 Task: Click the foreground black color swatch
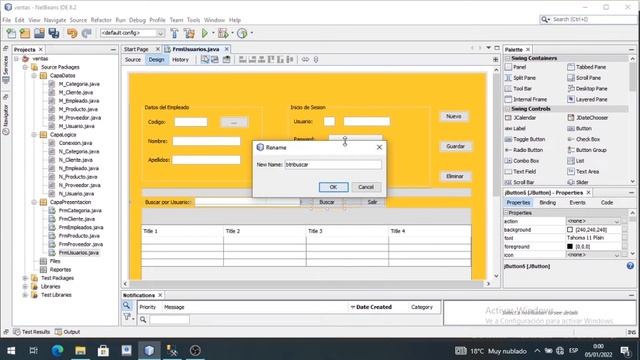(570, 247)
